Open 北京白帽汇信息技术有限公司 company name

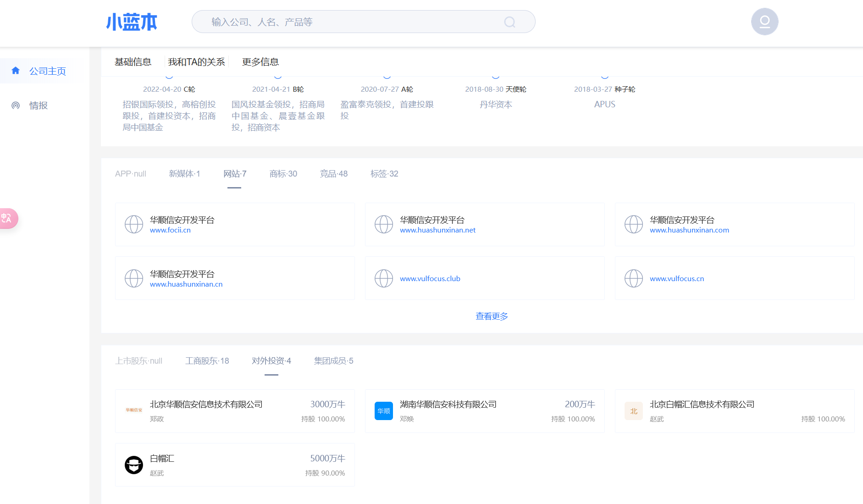[702, 404]
